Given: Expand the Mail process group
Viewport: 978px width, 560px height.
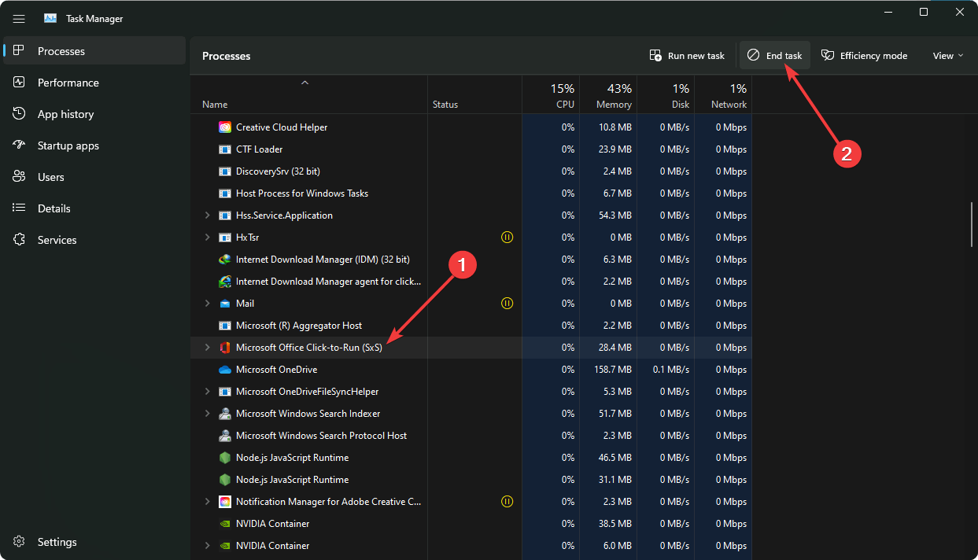Looking at the screenshot, I should coord(207,304).
